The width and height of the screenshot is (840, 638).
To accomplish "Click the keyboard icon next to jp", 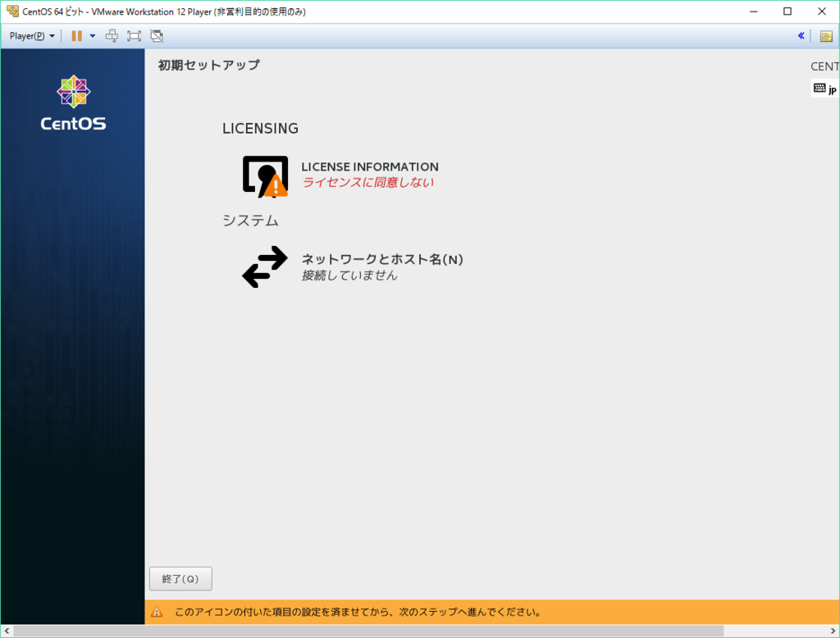I will (818, 89).
